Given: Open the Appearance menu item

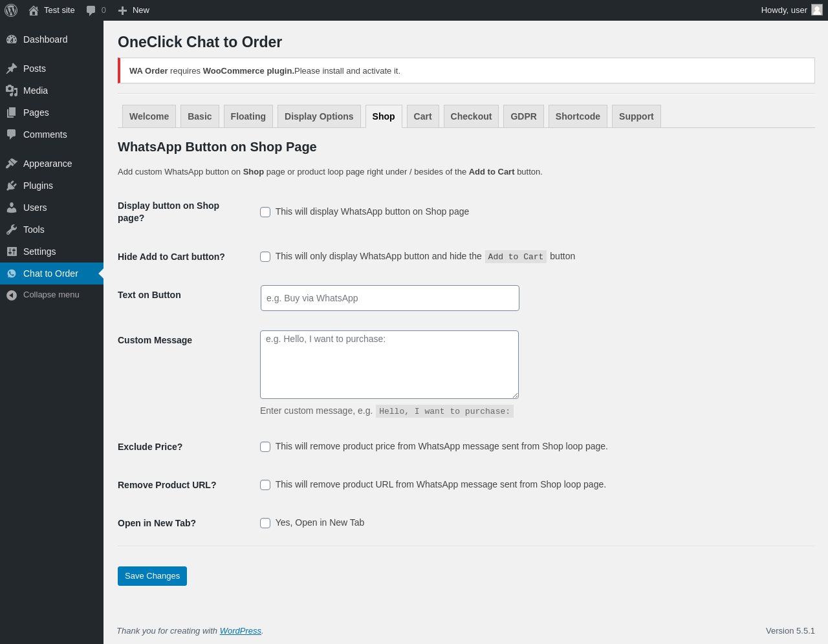Looking at the screenshot, I should pyautogui.click(x=52, y=164).
